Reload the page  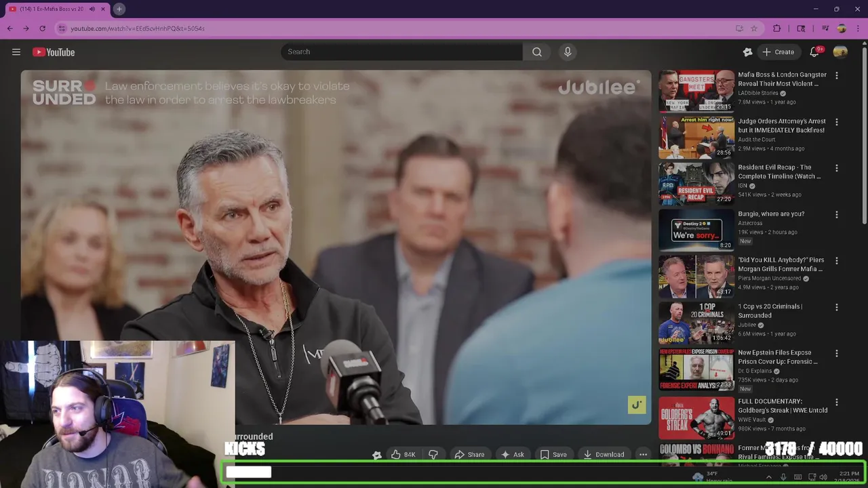42,28
